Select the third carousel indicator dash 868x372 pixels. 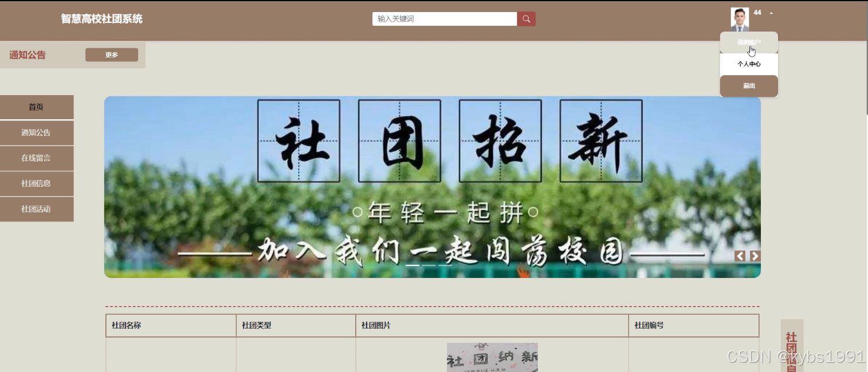click(x=445, y=265)
